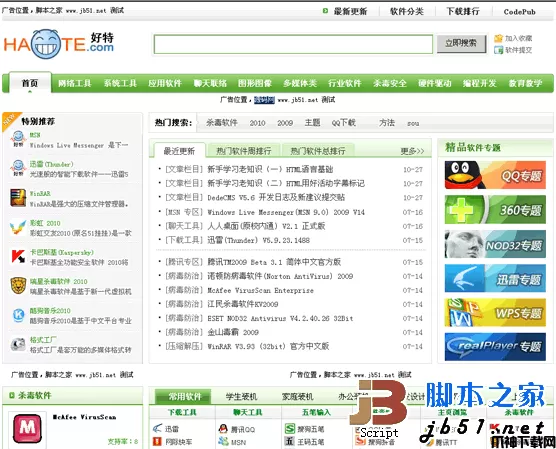Click the Kaspersky red K icon
This screenshot has width=556, height=449.
[x=18, y=256]
